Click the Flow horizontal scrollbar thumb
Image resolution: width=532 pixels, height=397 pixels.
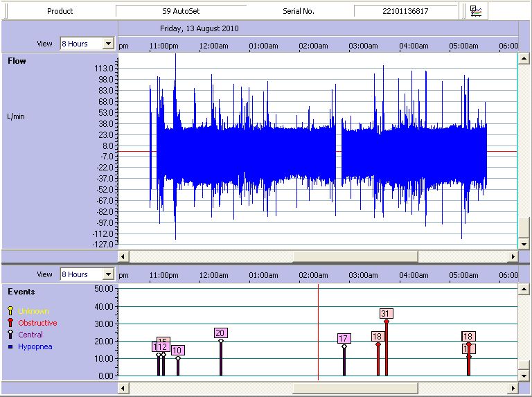click(355, 256)
